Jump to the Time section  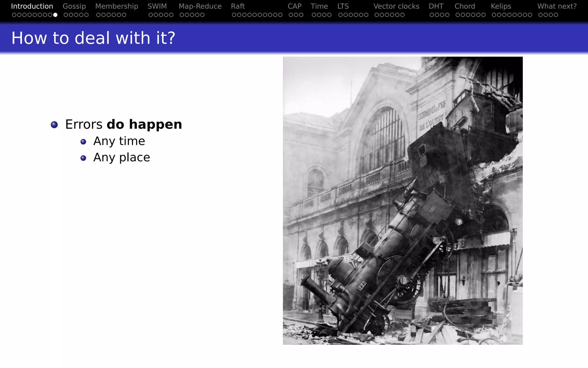point(319,6)
